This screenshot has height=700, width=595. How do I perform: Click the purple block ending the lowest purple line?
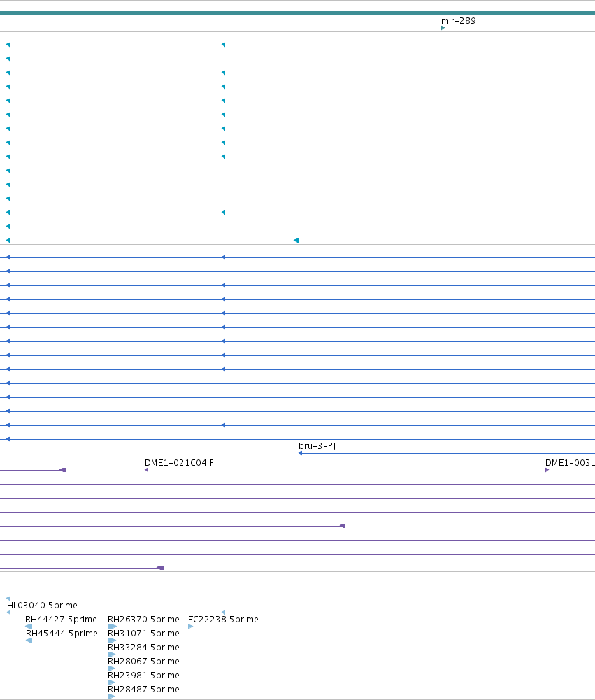pos(160,568)
